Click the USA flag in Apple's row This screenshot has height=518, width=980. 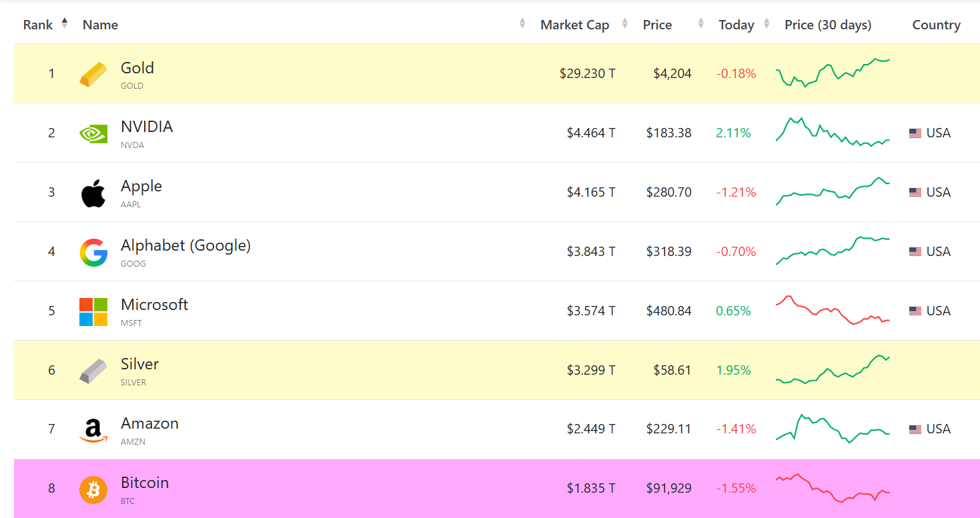click(x=915, y=193)
